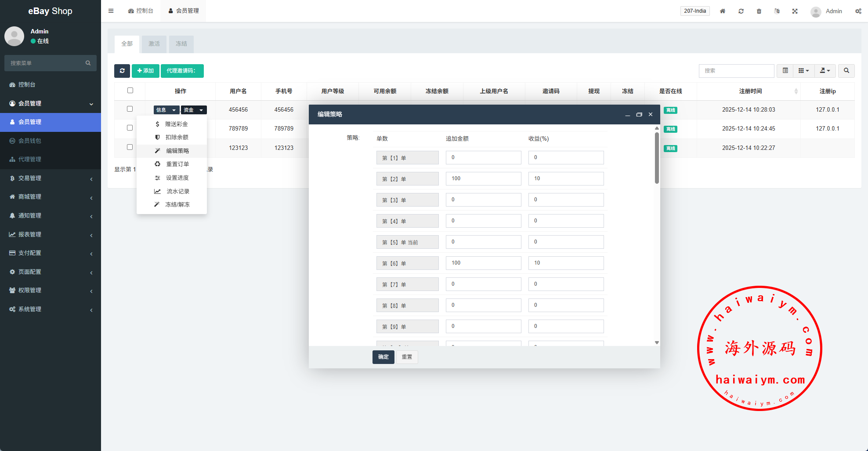Viewport: 868px width, 451px height.
Task: Click the hamburger menu icon to collapse sidebar
Action: 111,11
